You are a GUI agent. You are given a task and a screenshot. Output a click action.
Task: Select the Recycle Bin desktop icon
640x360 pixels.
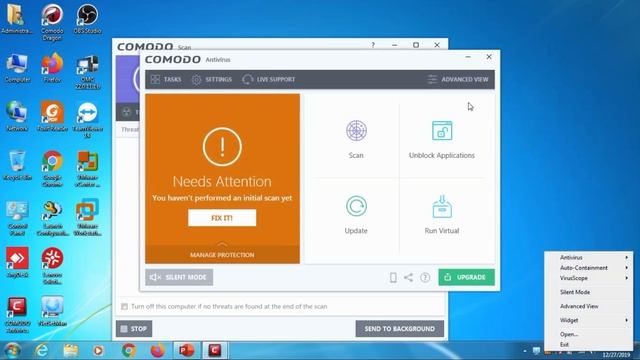(17, 166)
